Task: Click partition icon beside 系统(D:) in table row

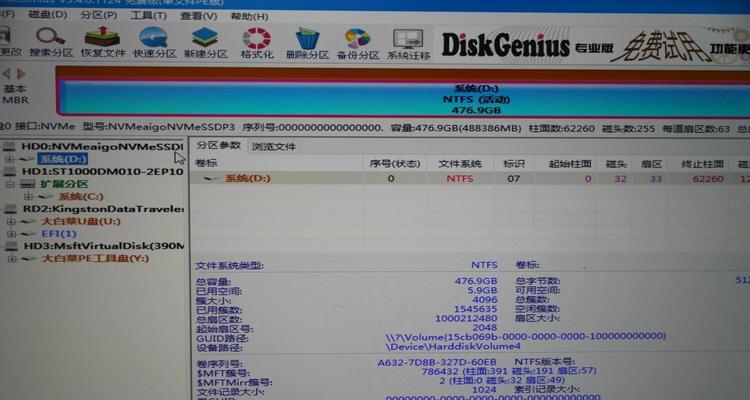Action: 211,178
